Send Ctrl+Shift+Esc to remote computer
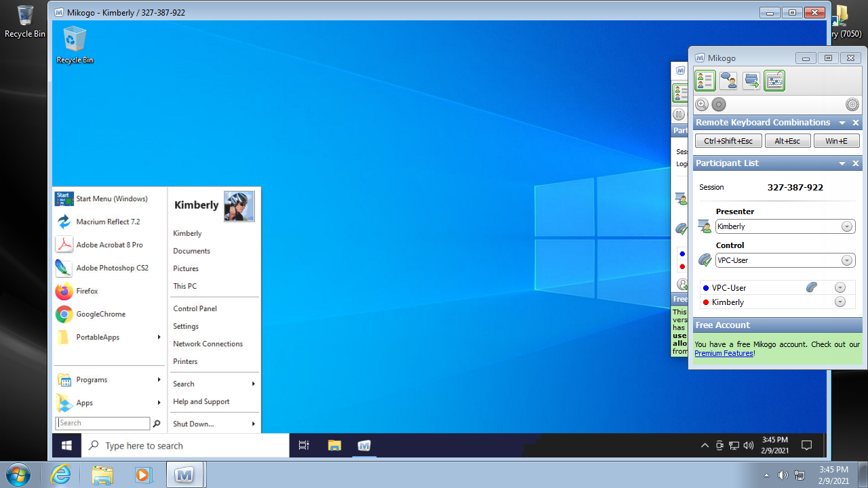Screen dimensions: 868x488 [728, 141]
